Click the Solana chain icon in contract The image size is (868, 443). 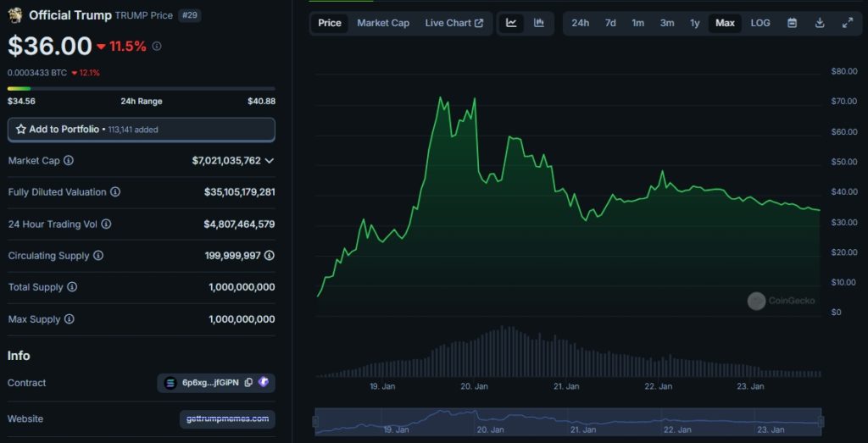170,383
